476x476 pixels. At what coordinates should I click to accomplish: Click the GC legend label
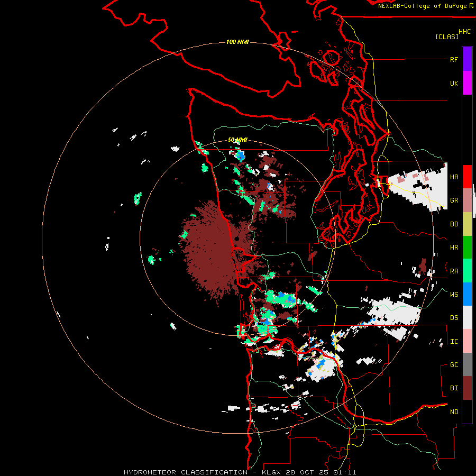point(454,364)
